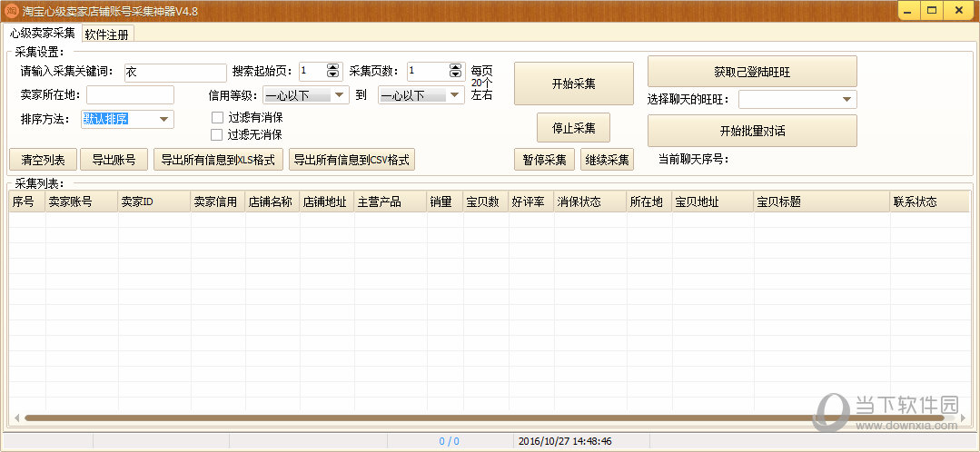The width and height of the screenshot is (980, 452).
Task: Click the 搜索起始页 number field
Action: pos(312,71)
